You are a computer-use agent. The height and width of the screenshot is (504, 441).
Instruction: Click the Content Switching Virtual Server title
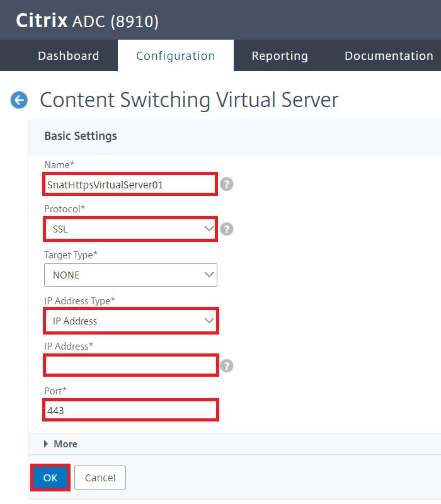[x=189, y=100]
